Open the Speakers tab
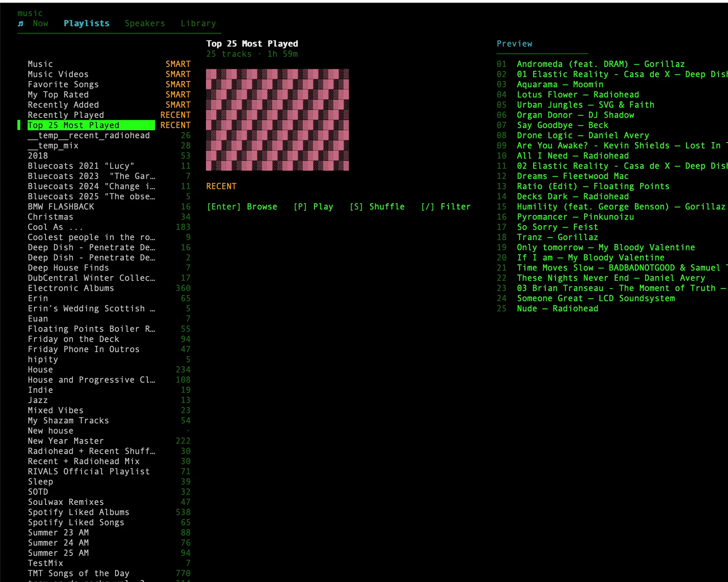Viewport: 728px width, 582px height. point(145,24)
